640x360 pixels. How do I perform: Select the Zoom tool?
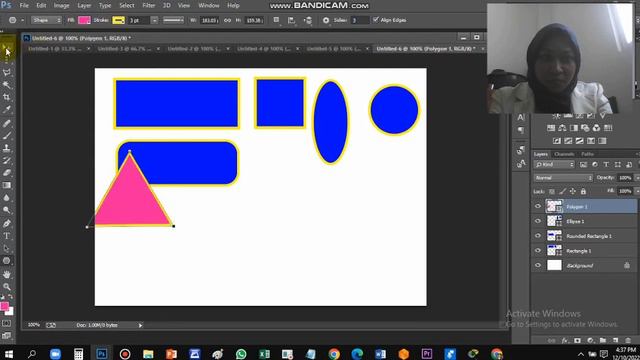click(7, 287)
